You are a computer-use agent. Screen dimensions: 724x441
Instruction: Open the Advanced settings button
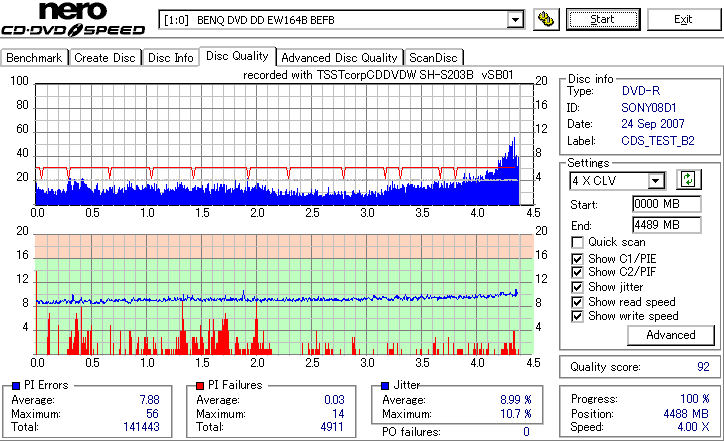(x=671, y=335)
